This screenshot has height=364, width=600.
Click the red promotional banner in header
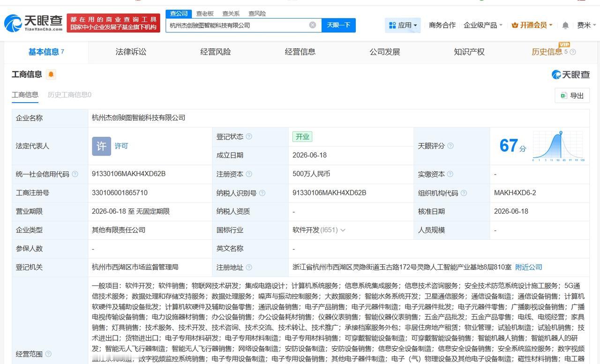tap(113, 23)
